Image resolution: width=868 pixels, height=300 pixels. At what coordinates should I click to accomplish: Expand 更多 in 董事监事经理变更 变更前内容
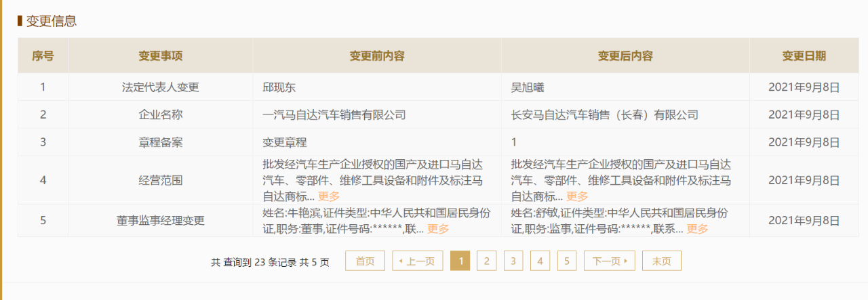[438, 229]
